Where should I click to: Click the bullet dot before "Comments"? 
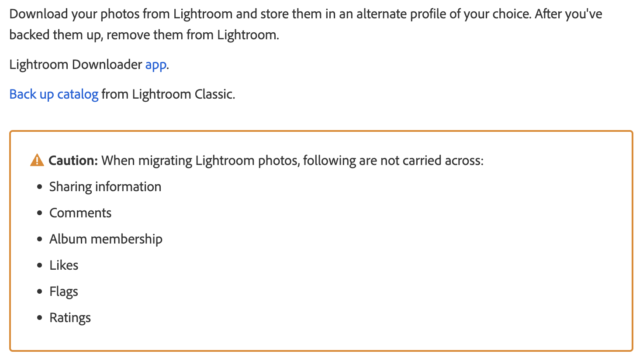pyautogui.click(x=40, y=213)
